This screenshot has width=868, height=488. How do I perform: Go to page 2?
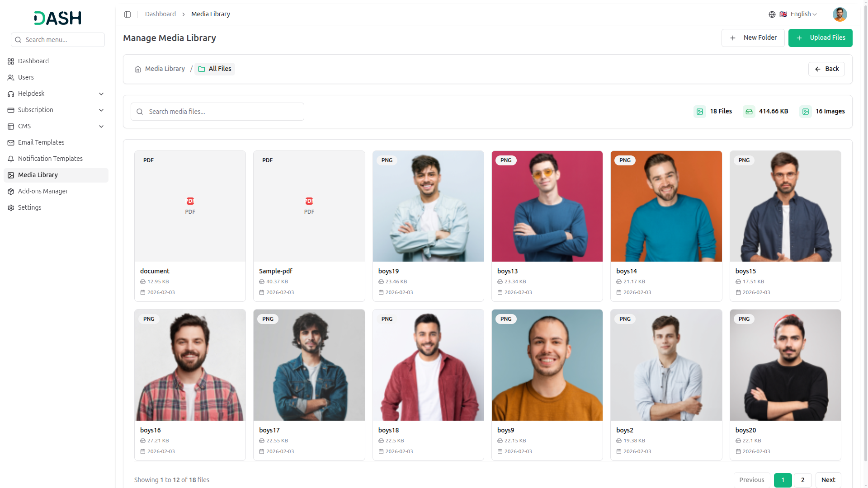click(x=803, y=480)
